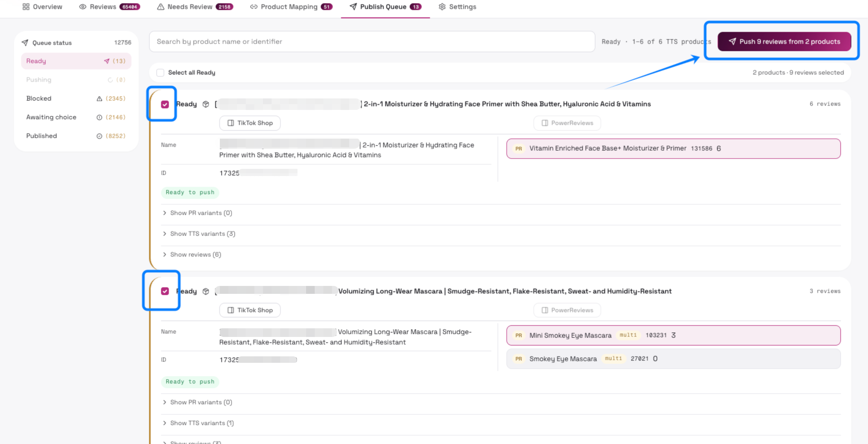Expand Show TTS variants (3)

point(199,234)
